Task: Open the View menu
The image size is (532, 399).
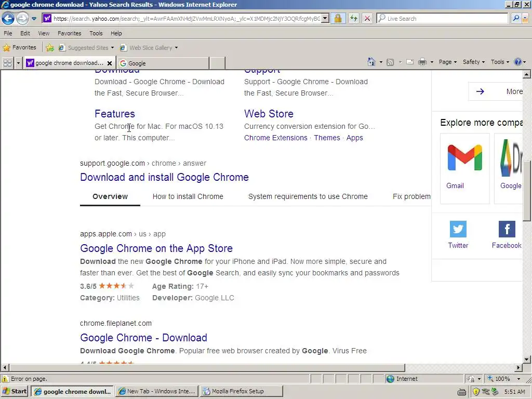Action: pyautogui.click(x=44, y=33)
